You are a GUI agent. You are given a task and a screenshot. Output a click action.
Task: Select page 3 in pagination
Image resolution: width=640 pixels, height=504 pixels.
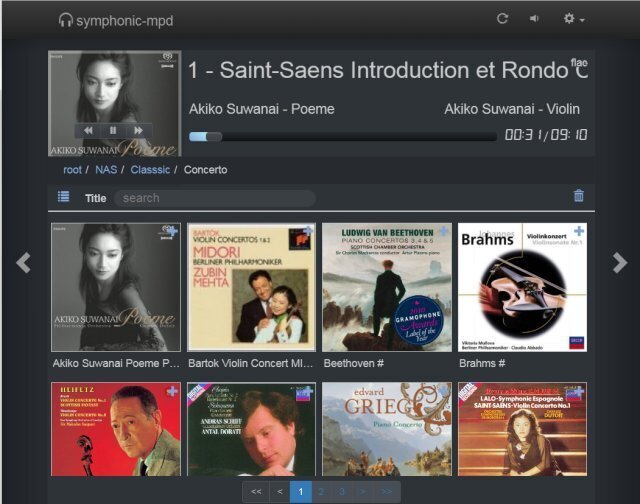point(342,492)
